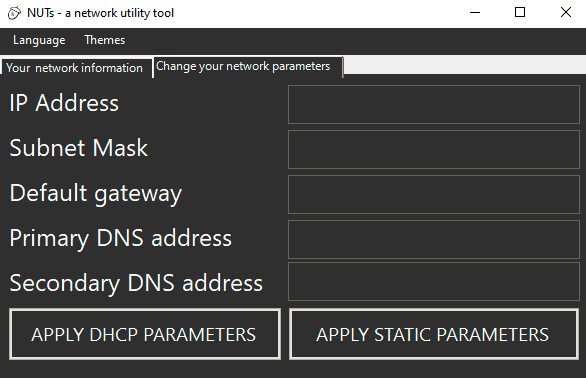
Task: Open the Language menu
Action: click(39, 40)
